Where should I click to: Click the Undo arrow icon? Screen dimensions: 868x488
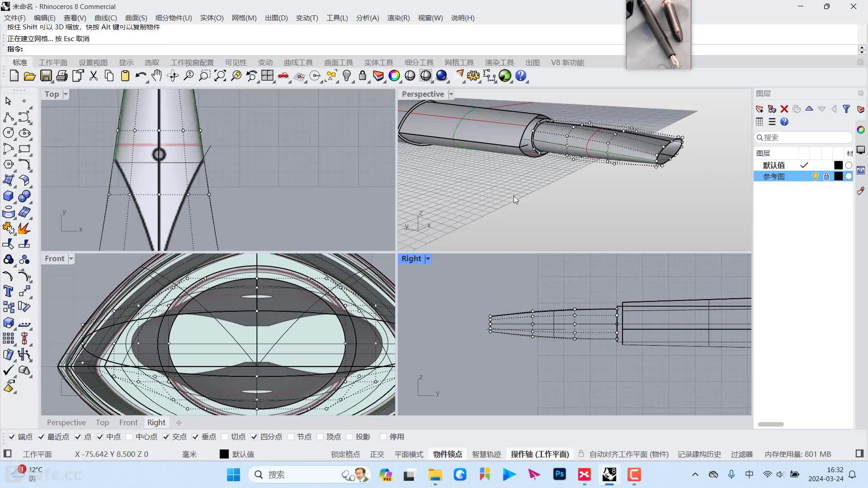coord(141,76)
